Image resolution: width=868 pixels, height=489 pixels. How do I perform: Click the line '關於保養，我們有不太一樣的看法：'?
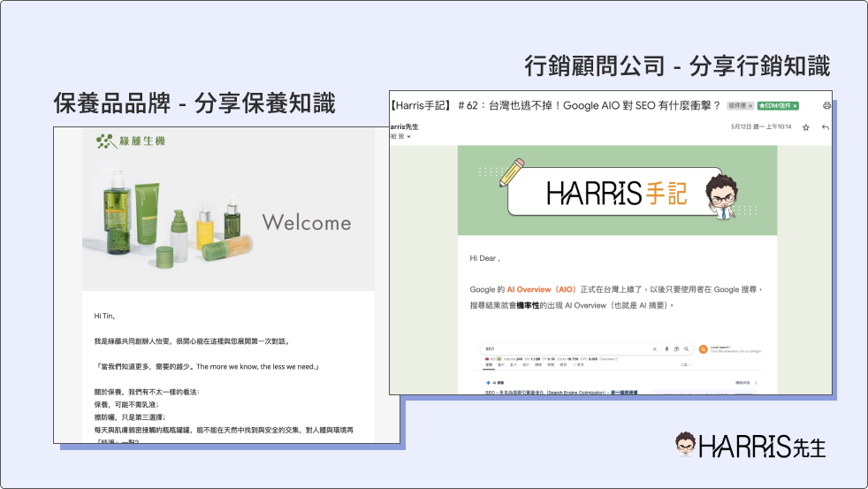147,392
